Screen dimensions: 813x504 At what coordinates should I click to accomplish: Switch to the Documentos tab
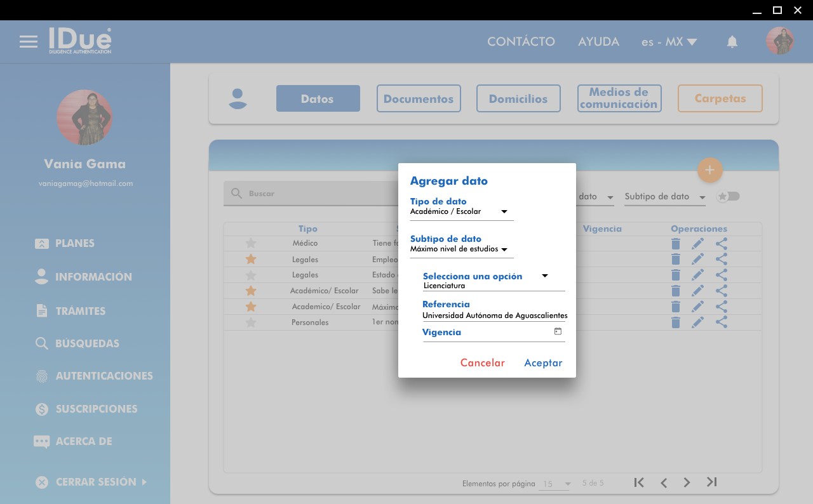pyautogui.click(x=419, y=98)
